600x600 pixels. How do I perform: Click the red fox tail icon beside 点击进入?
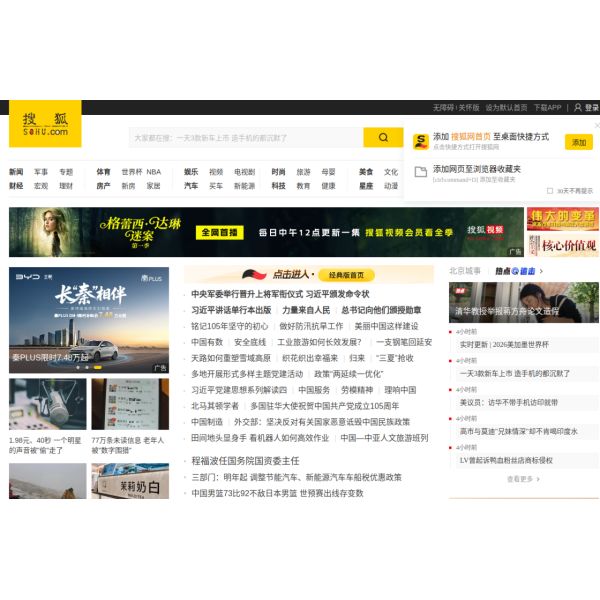[254, 274]
